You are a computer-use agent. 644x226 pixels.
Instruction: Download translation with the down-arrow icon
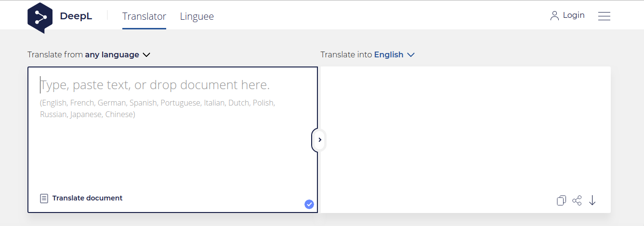592,200
